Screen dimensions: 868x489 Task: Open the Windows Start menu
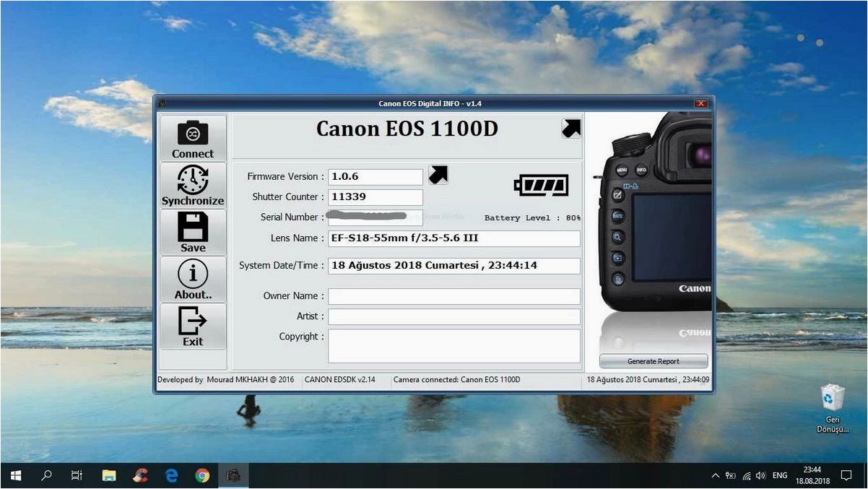click(15, 475)
